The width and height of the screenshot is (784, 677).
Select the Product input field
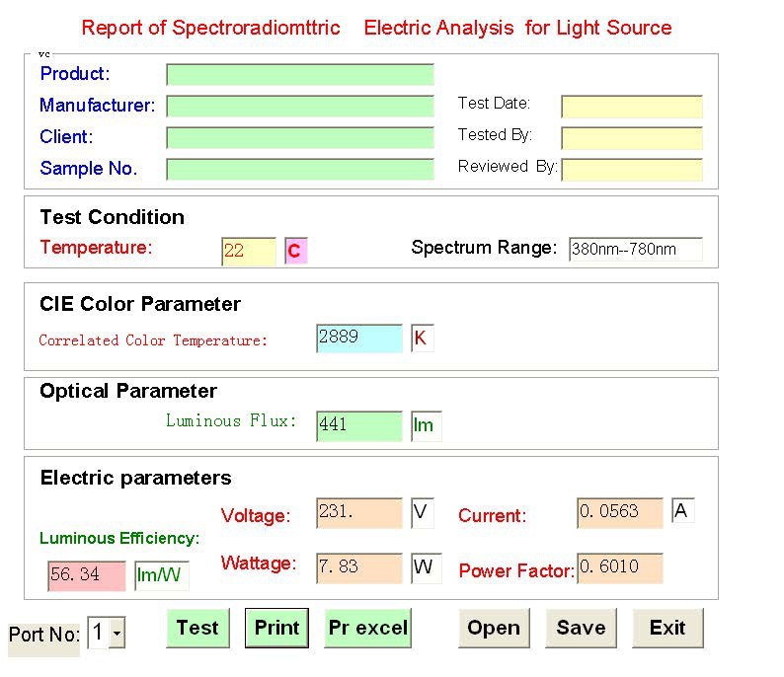pyautogui.click(x=300, y=74)
